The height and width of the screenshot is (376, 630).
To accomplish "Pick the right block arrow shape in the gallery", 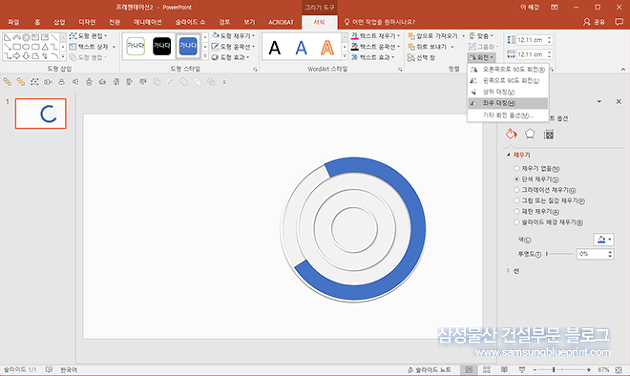I will click(x=17, y=56).
